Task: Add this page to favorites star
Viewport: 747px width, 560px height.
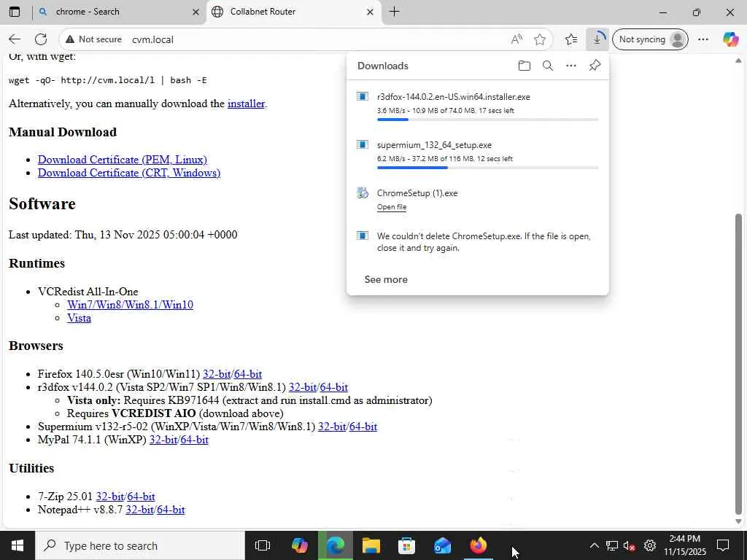Action: tap(539, 39)
